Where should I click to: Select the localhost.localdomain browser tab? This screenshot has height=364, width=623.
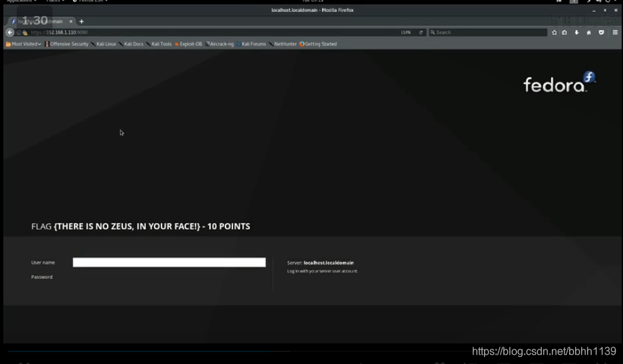tap(41, 21)
